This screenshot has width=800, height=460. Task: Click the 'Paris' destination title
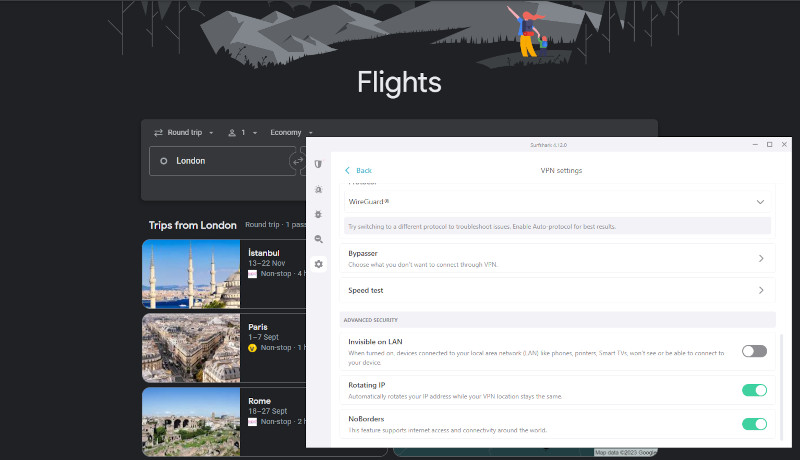click(x=258, y=327)
